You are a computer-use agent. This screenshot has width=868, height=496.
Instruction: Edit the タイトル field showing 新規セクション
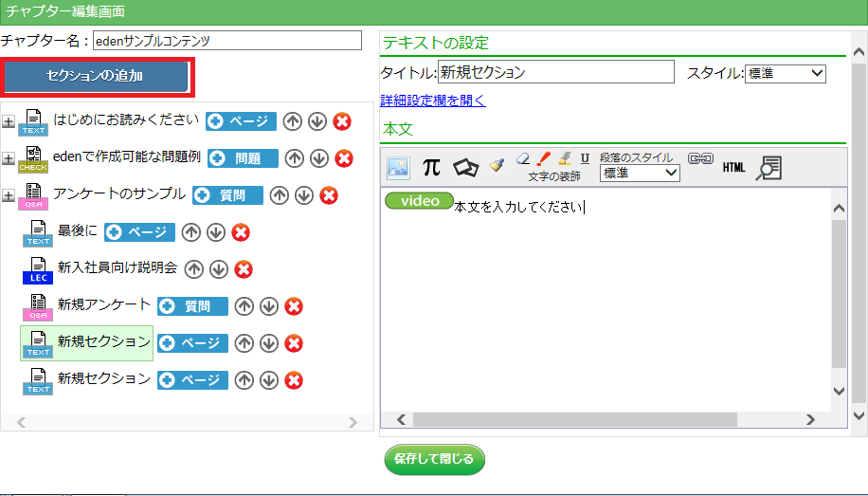556,72
